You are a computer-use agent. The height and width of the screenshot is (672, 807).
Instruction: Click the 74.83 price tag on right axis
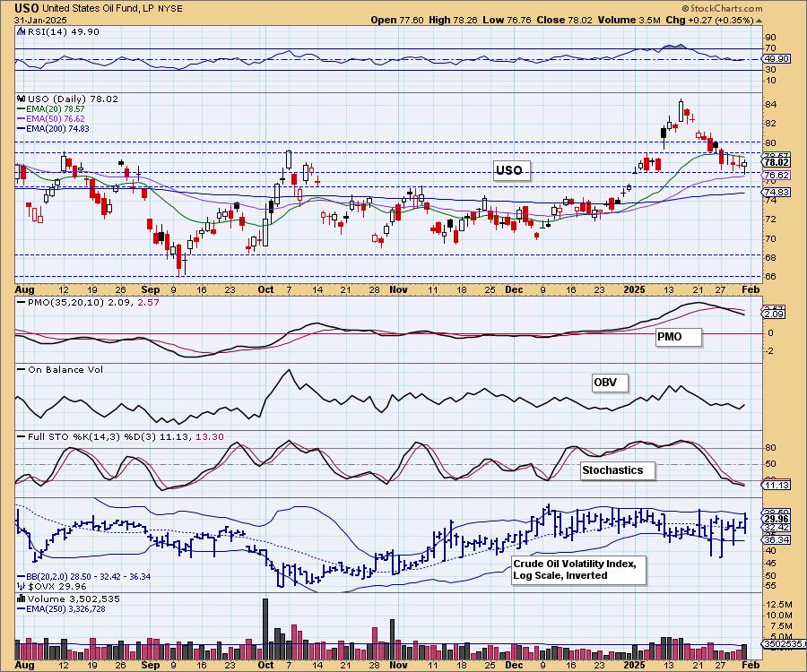click(777, 192)
